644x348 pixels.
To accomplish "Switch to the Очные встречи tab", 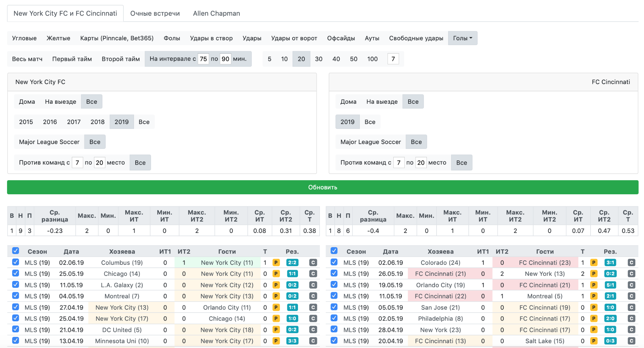I will point(155,13).
